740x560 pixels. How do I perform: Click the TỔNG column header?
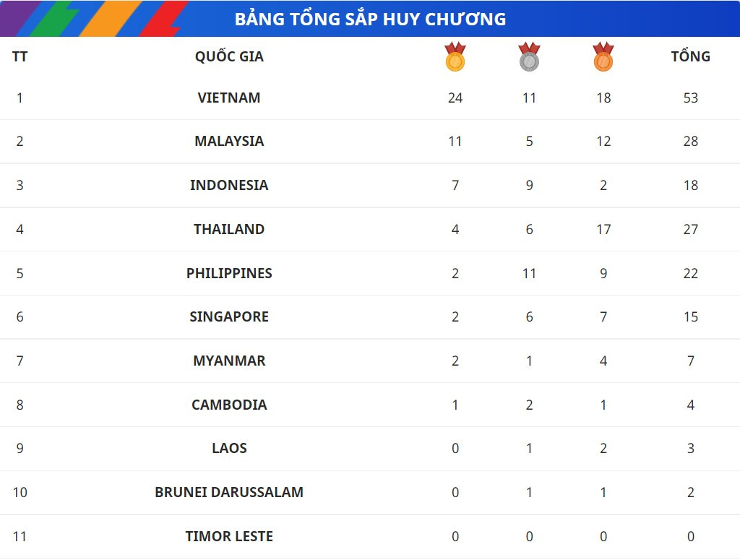coord(690,56)
